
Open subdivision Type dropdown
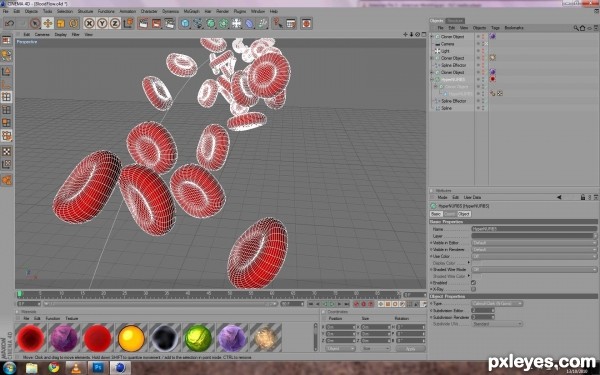pyautogui.click(x=497, y=303)
